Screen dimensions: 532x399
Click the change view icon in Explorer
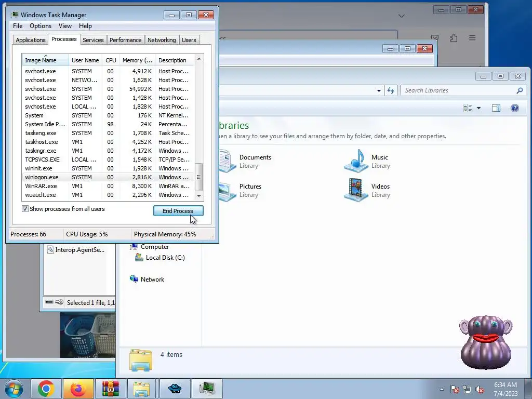click(468, 108)
